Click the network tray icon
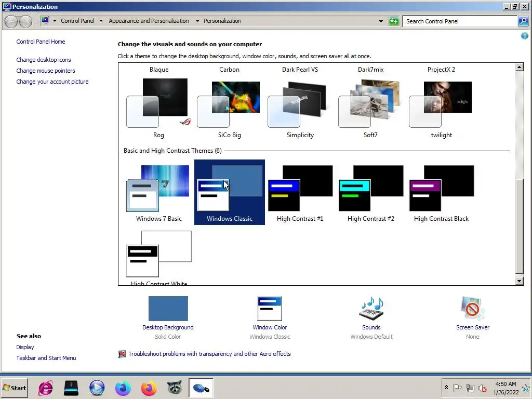This screenshot has width=532, height=399. 470,388
